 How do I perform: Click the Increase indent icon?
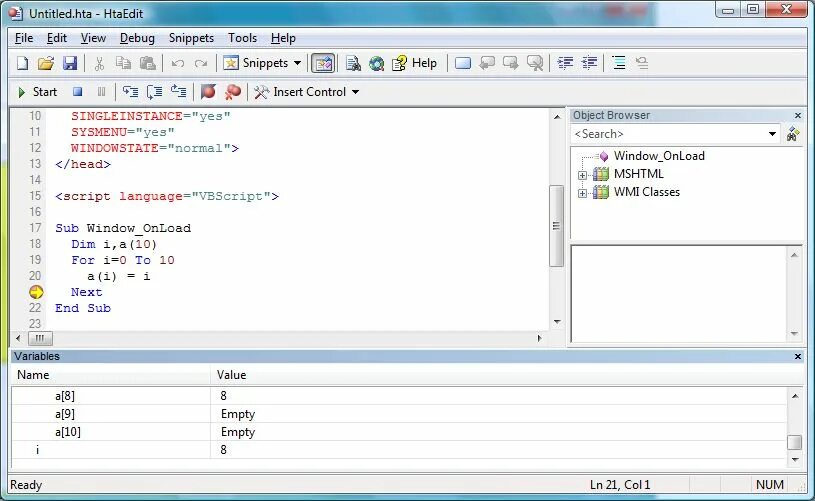point(565,63)
